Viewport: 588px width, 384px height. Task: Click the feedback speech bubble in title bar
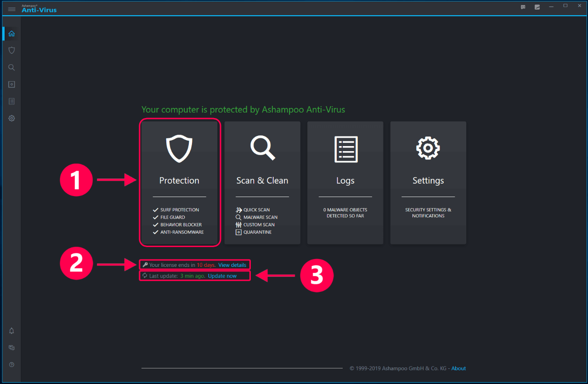[523, 7]
